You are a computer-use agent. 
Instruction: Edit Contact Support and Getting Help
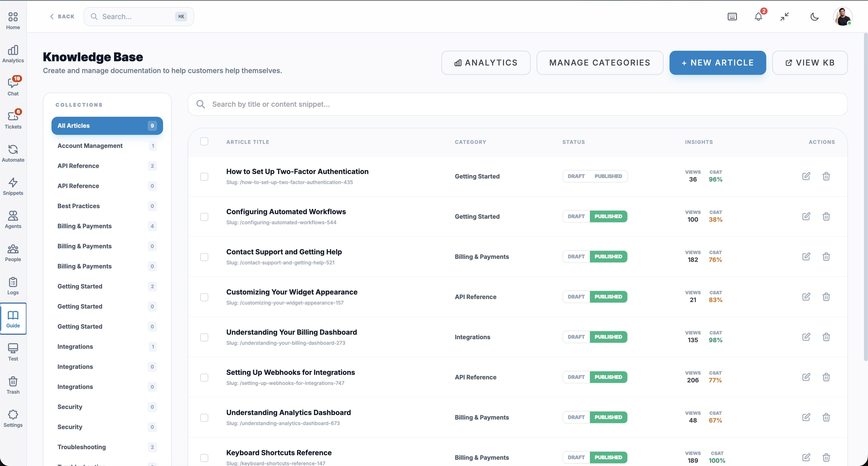click(806, 257)
